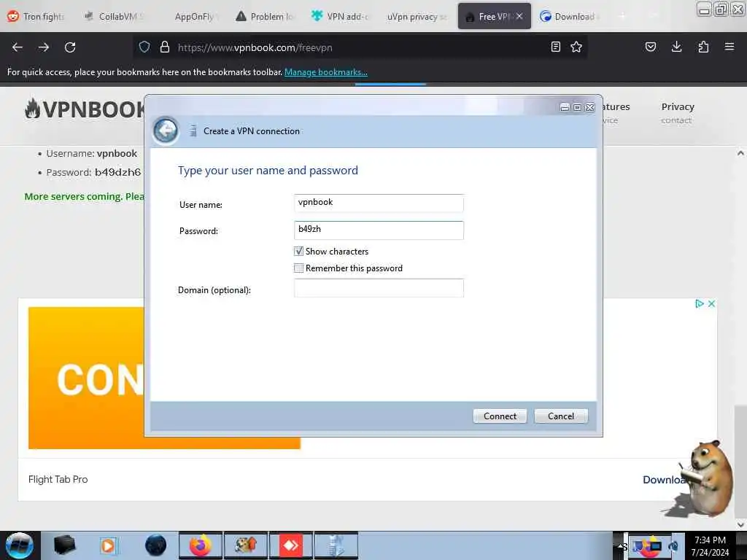747x560 pixels.
Task: Click the ad Download link
Action: (x=665, y=480)
